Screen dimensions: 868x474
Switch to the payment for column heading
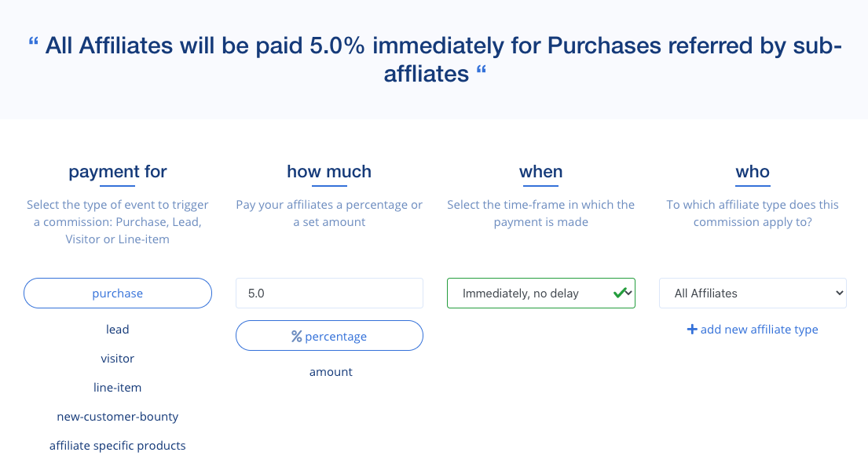tap(117, 172)
